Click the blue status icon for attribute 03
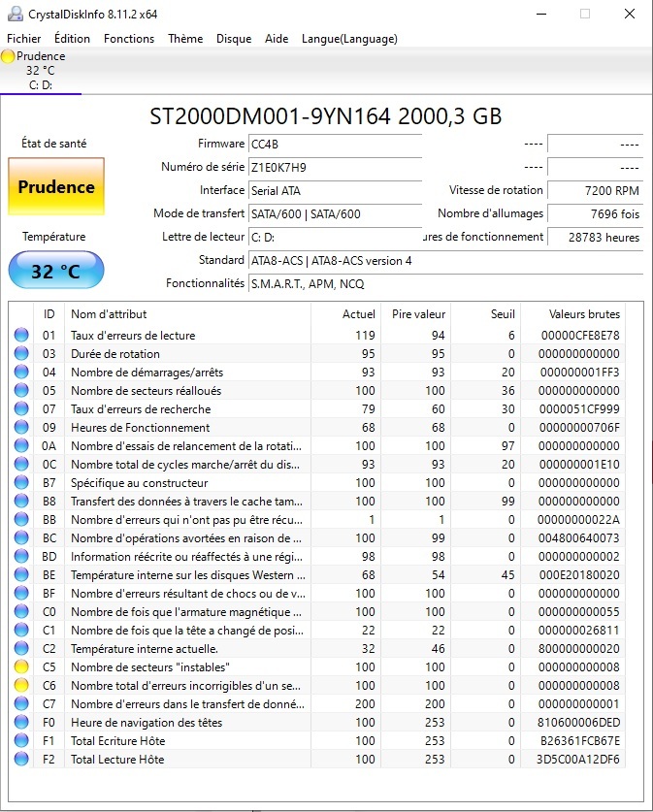The image size is (653, 812). (21, 354)
